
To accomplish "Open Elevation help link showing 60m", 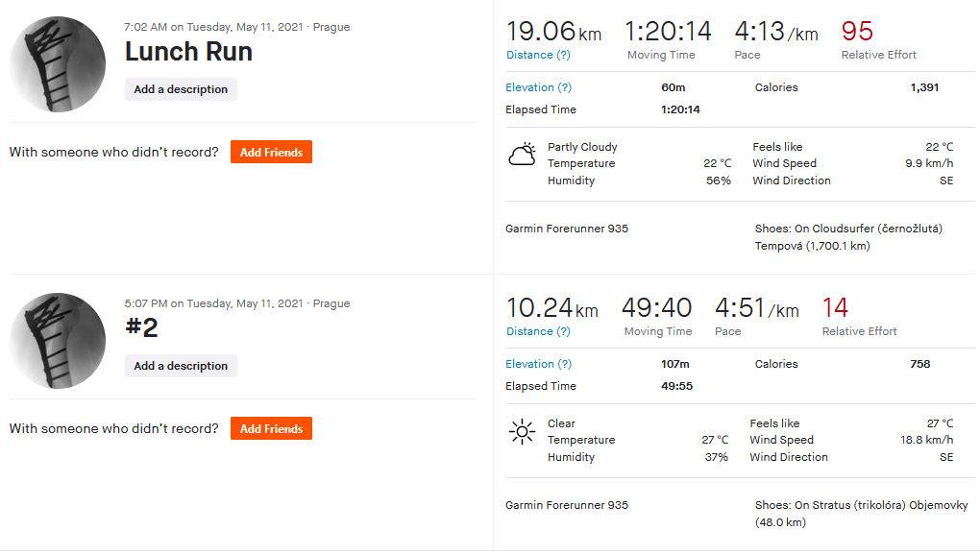I will (x=539, y=87).
